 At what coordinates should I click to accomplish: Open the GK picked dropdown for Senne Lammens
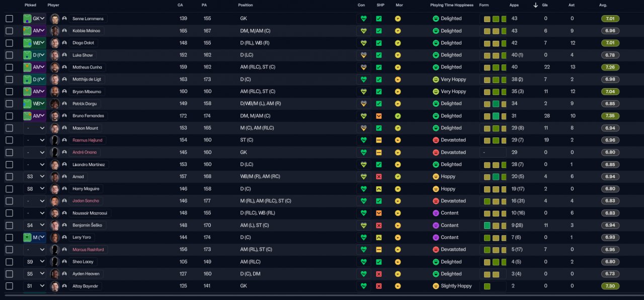[x=34, y=19]
